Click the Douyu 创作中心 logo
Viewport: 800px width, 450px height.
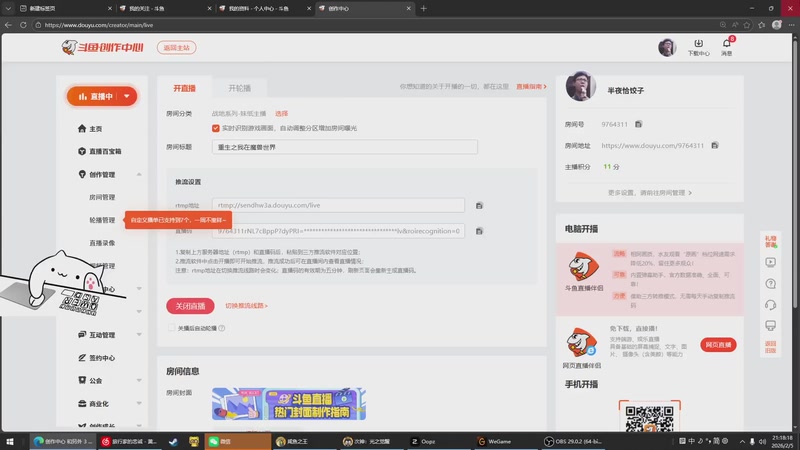103,47
